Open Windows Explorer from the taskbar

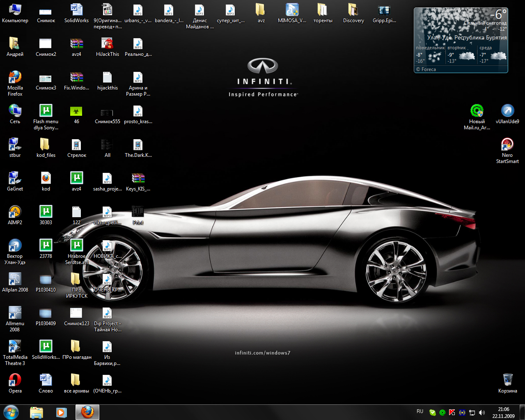[x=37, y=412]
